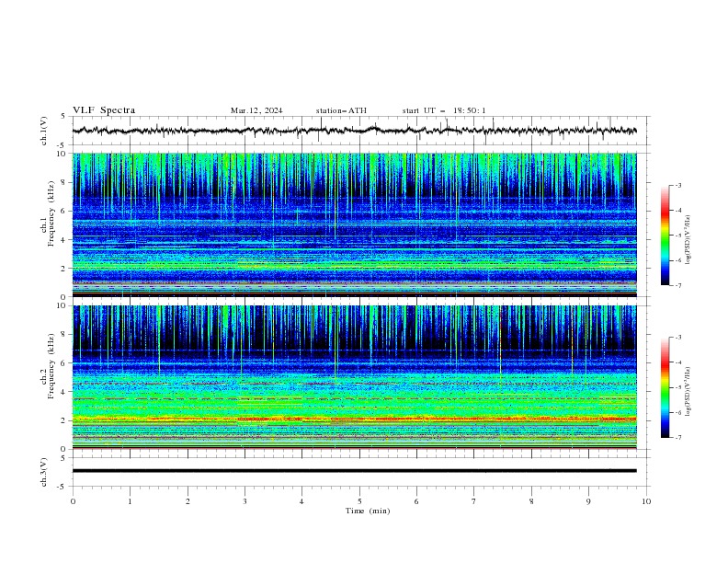
Task: Click time axis tick label "7"
Action: [474, 501]
